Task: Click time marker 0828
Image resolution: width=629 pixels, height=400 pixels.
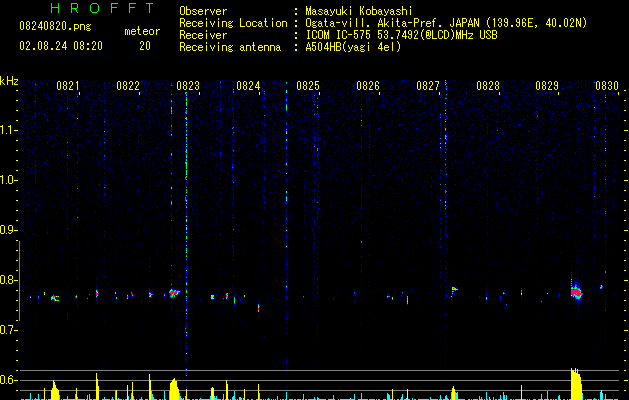Action: (x=488, y=86)
